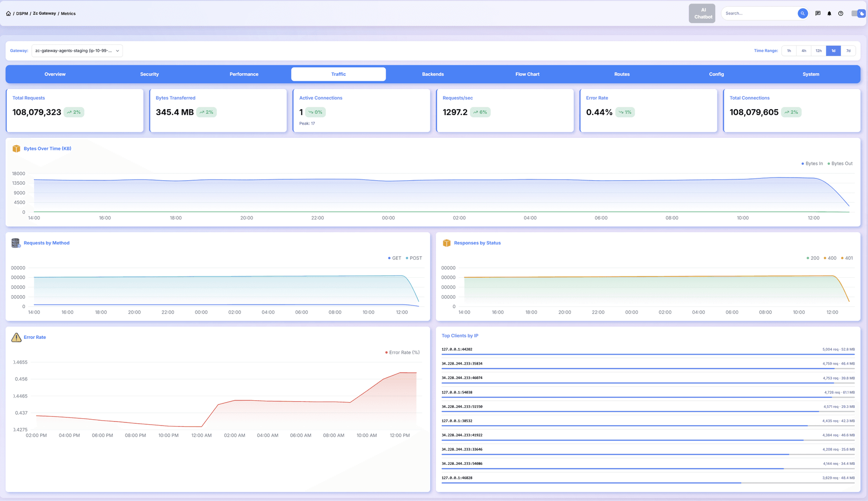Click the Peak: 17 label
868x501 pixels.
tap(307, 123)
